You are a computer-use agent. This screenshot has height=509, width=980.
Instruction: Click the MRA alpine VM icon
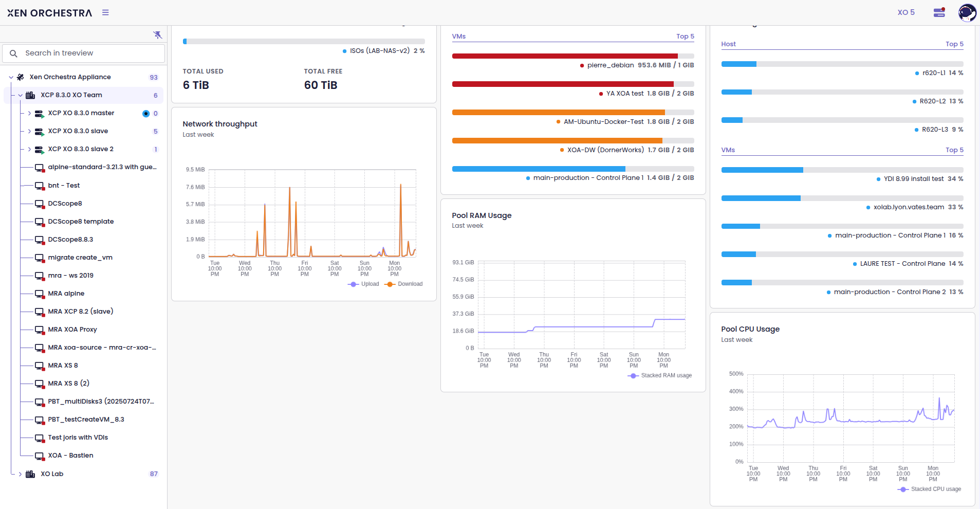click(x=40, y=294)
